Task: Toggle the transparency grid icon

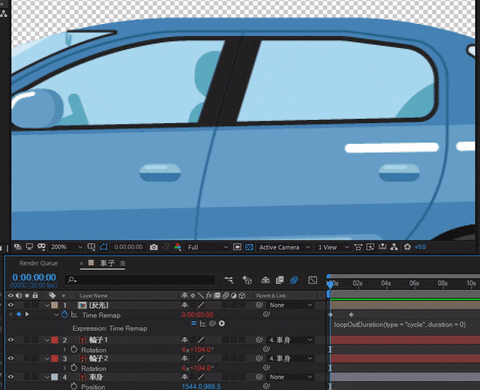Action: click(249, 247)
